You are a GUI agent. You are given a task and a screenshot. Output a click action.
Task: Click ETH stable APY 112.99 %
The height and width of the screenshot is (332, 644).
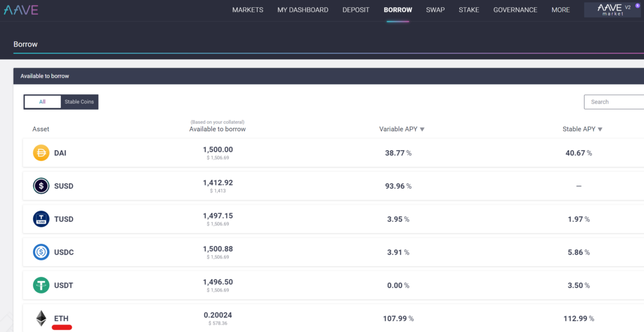tap(579, 319)
